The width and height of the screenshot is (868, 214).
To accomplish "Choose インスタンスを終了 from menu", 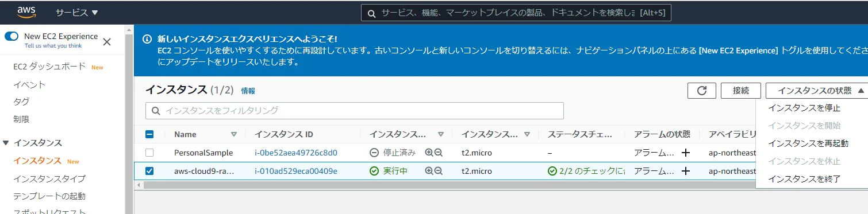I will pos(804,179).
